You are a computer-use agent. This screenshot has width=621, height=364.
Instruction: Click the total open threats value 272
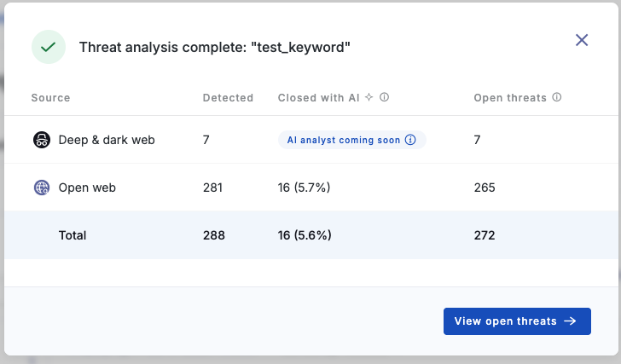pyautogui.click(x=485, y=235)
